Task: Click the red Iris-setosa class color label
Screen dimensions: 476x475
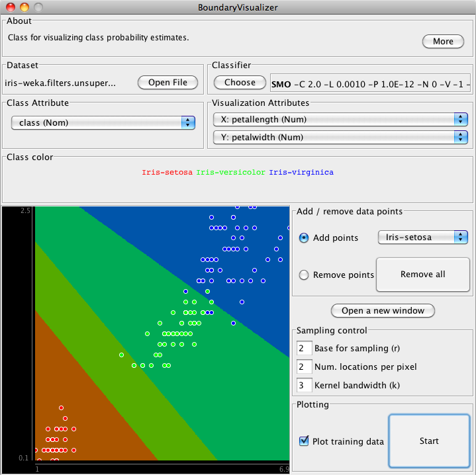Action: point(167,173)
